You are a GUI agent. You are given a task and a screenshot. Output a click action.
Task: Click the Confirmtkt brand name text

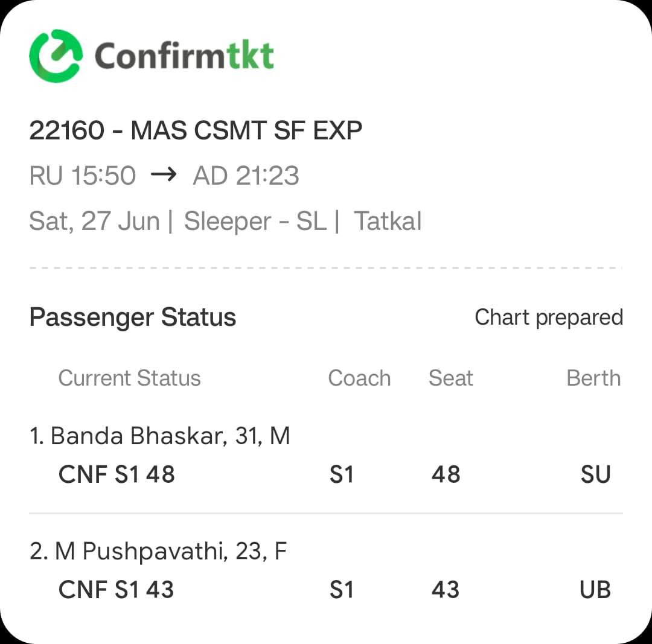coord(184,56)
